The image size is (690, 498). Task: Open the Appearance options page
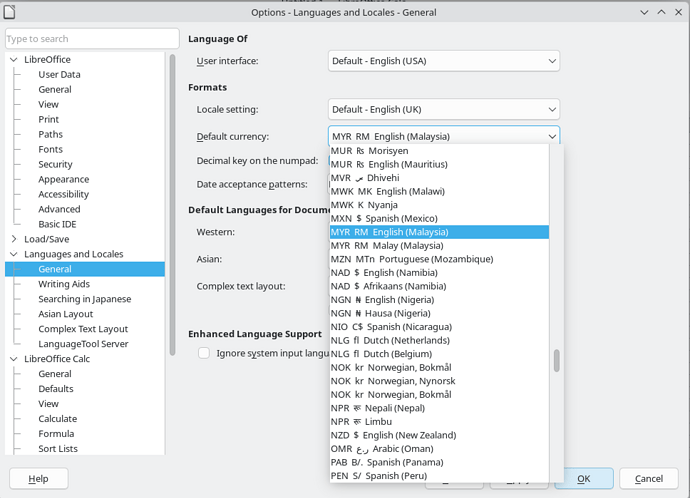pos(64,179)
